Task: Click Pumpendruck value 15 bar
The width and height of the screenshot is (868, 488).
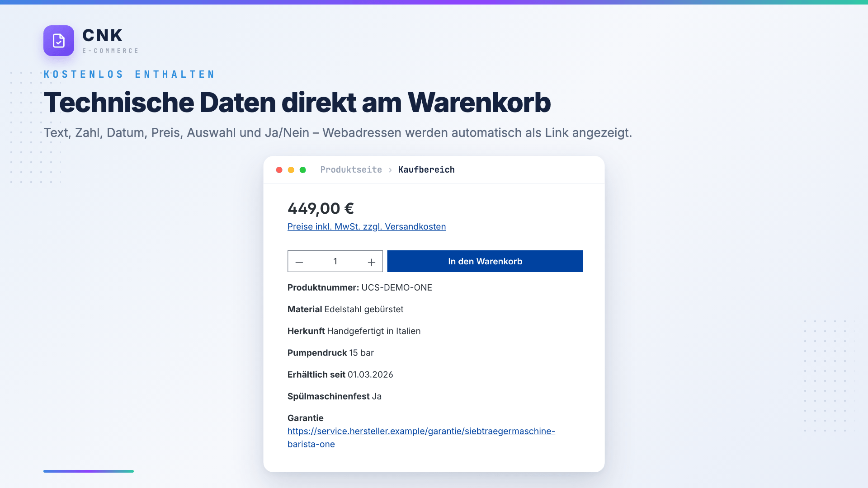Action: click(361, 352)
